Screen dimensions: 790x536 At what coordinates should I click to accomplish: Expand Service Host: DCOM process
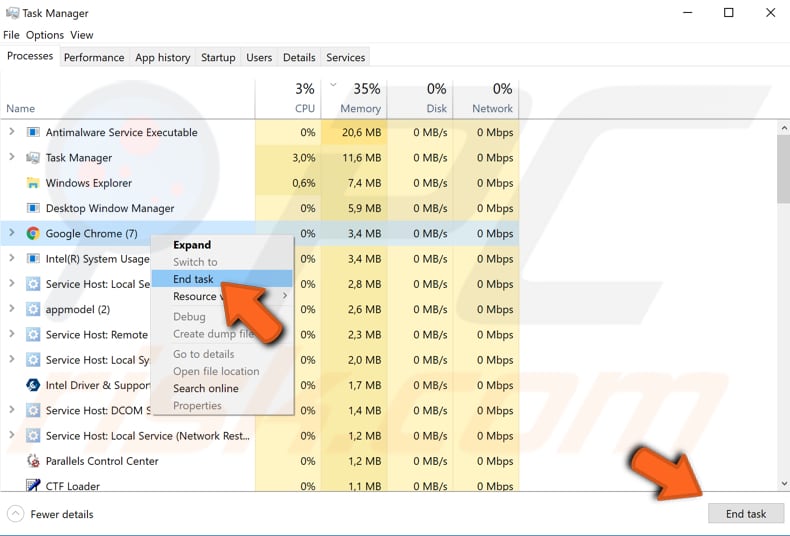point(12,409)
